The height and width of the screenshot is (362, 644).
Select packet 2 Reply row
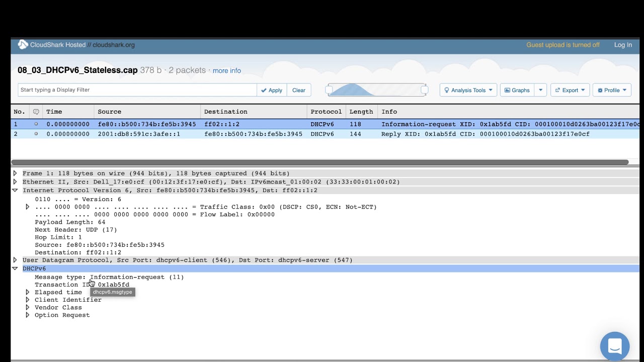pos(325,134)
